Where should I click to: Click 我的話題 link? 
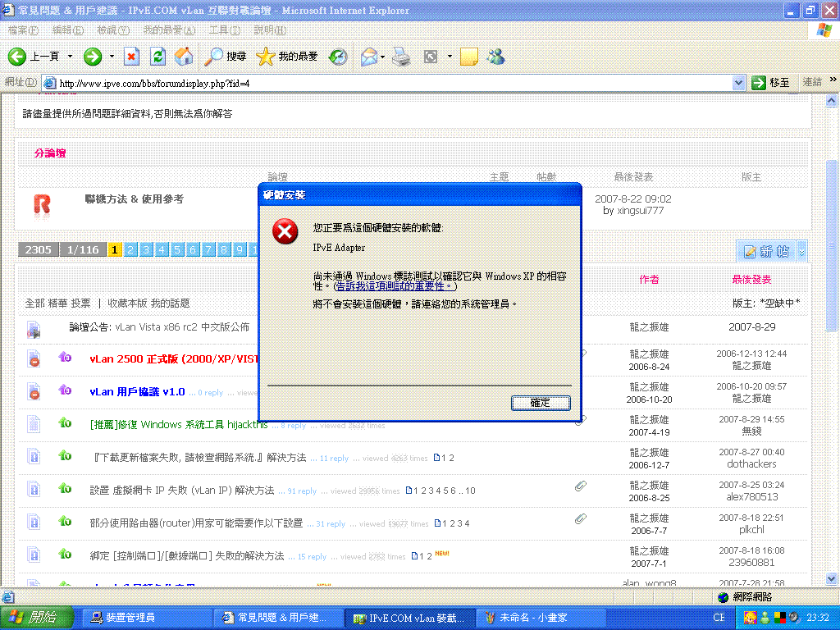170,304
